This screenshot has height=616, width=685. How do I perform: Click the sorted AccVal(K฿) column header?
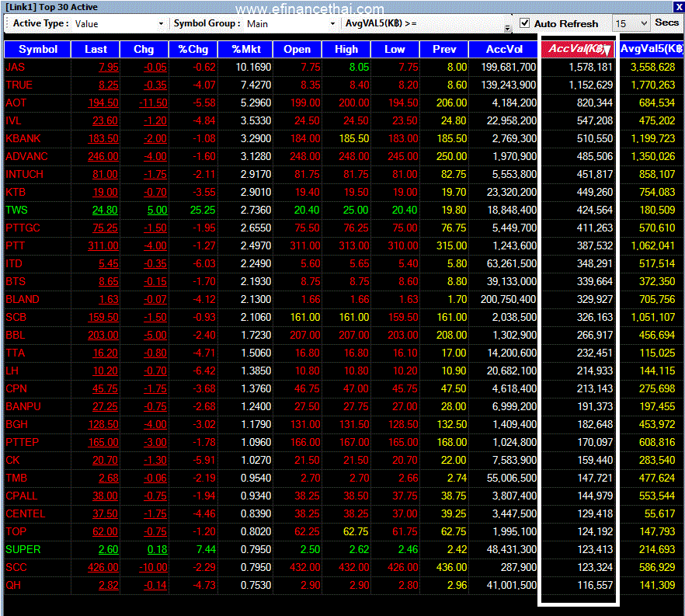pyautogui.click(x=578, y=49)
